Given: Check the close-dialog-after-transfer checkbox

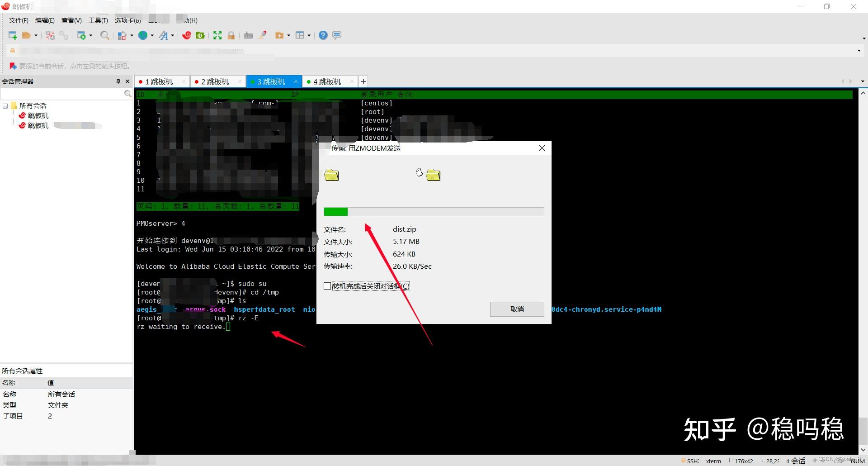Looking at the screenshot, I should 327,286.
